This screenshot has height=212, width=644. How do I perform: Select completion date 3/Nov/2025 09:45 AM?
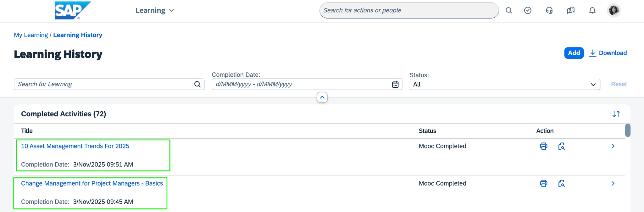click(x=103, y=202)
